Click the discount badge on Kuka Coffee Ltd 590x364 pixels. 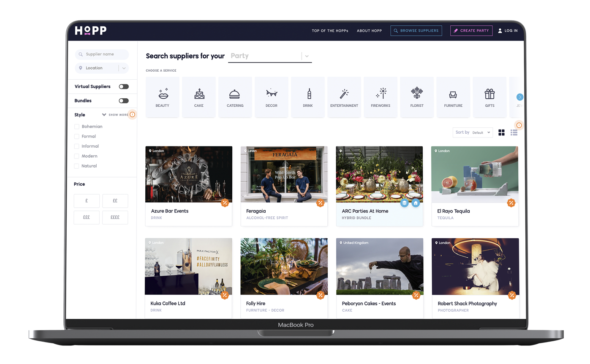coord(225,295)
